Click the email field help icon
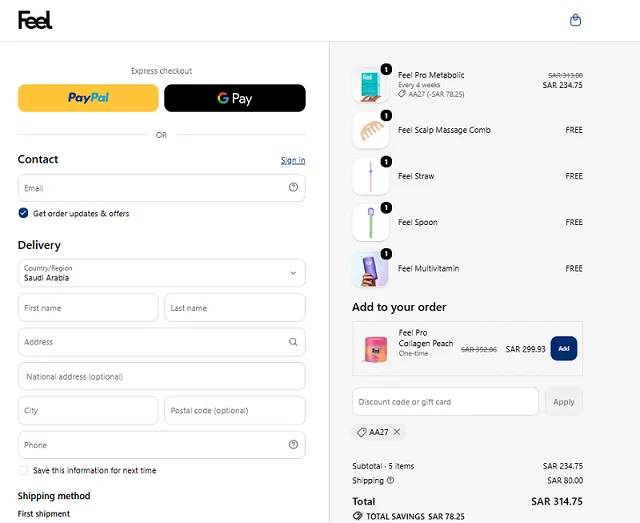This screenshot has height=523, width=640. [x=293, y=187]
